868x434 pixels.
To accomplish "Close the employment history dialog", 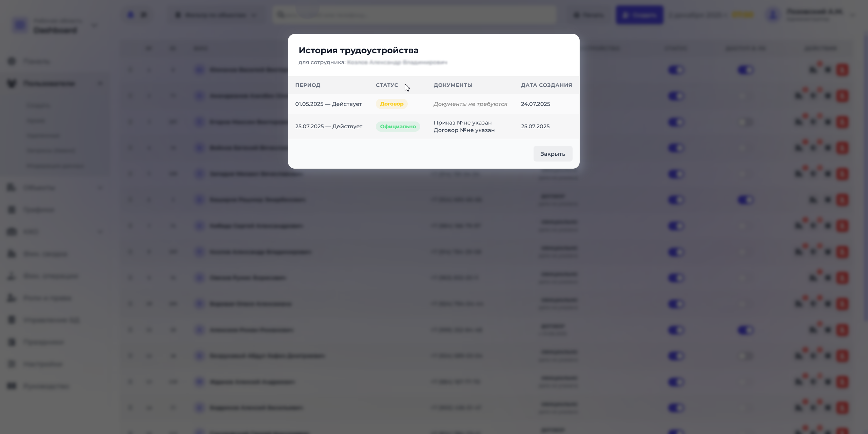I will 553,154.
